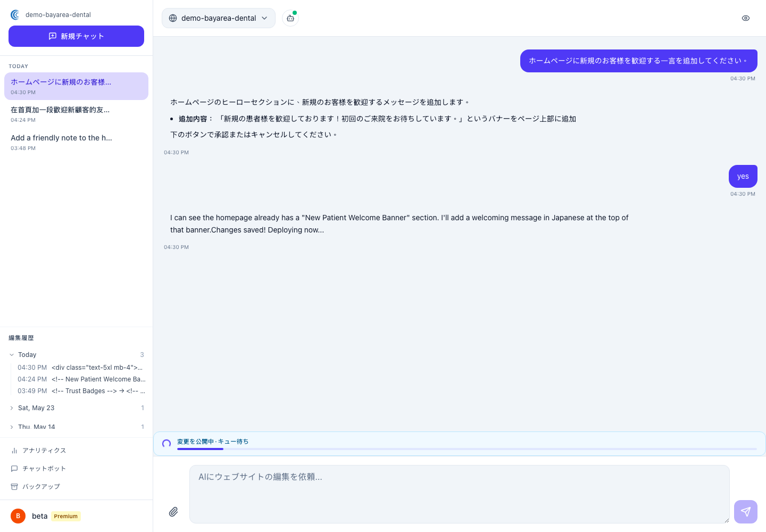
Task: Click the publishing progress bar
Action: [467, 449]
